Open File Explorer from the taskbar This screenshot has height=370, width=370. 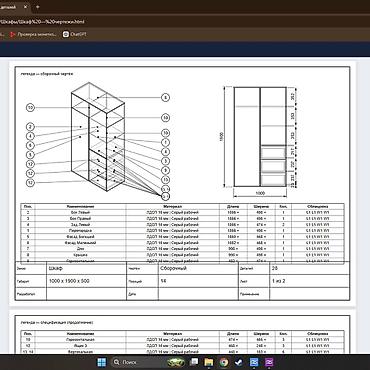(x=209, y=362)
